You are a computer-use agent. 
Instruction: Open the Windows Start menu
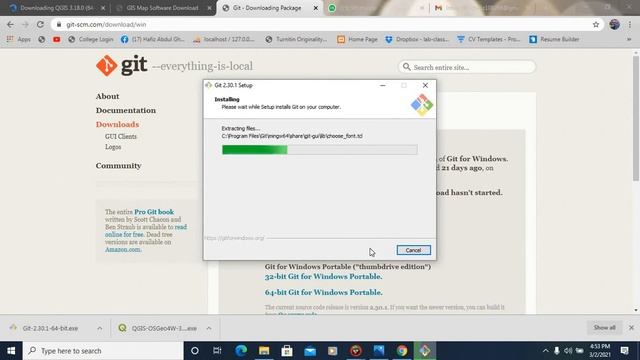(x=11, y=351)
